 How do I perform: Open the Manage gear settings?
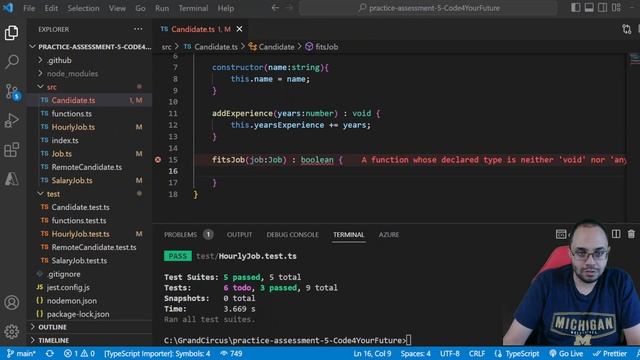[x=11, y=331]
